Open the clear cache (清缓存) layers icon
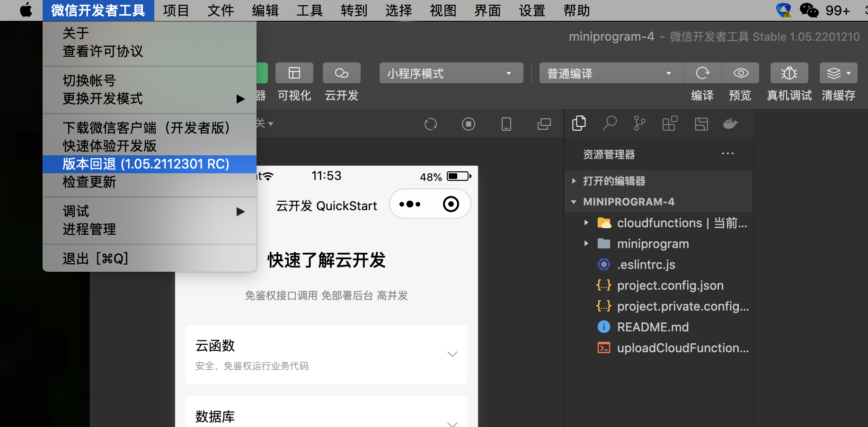The image size is (868, 427). [839, 73]
